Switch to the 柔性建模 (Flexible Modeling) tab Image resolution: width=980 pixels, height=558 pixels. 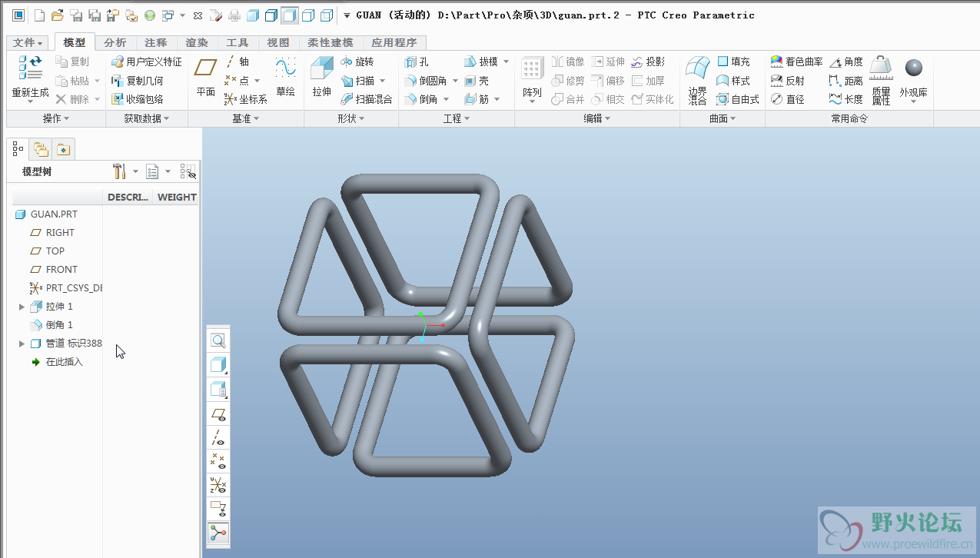point(330,43)
